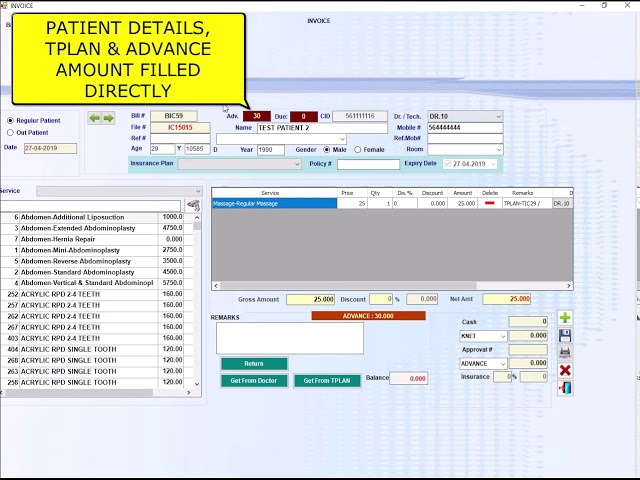Click the Return button
Screen dimensions: 640x480
pos(254,364)
